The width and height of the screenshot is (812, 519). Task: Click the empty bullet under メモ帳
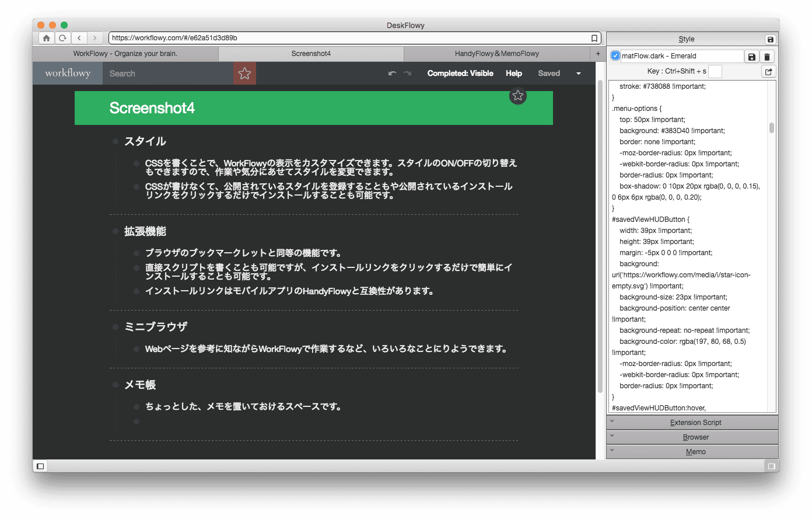pos(136,422)
